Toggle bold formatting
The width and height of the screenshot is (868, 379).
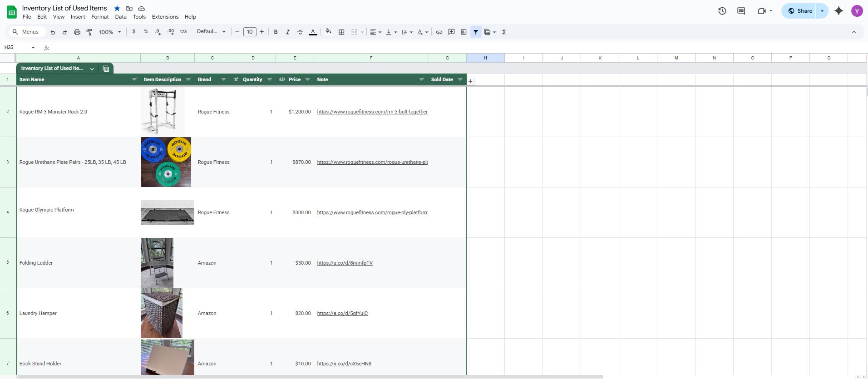click(x=276, y=32)
